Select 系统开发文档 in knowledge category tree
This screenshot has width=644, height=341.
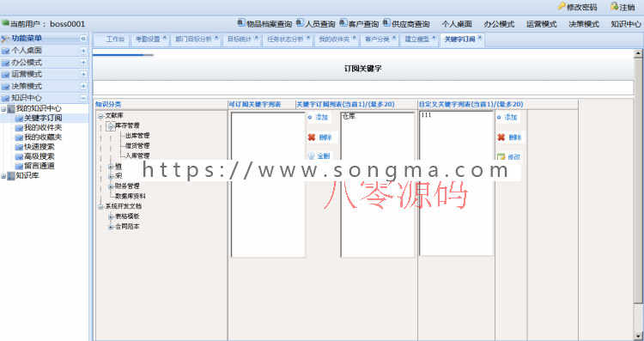click(x=123, y=206)
